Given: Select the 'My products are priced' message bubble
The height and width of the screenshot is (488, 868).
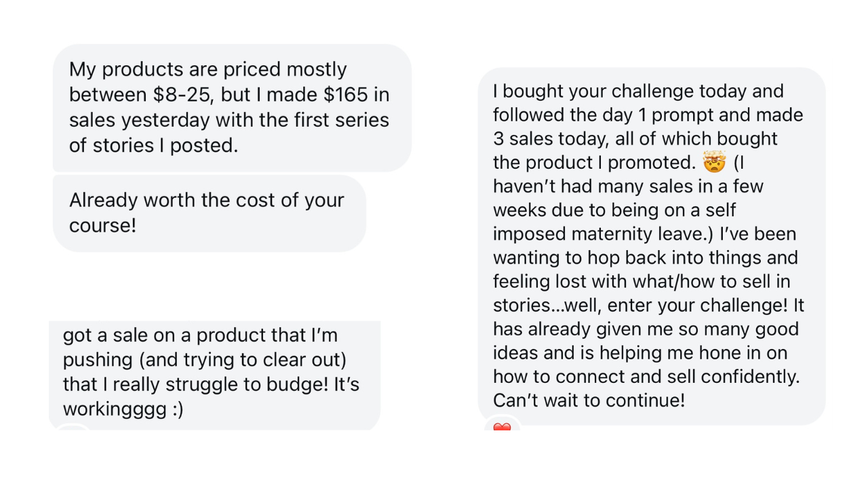Looking at the screenshot, I should tap(232, 108).
